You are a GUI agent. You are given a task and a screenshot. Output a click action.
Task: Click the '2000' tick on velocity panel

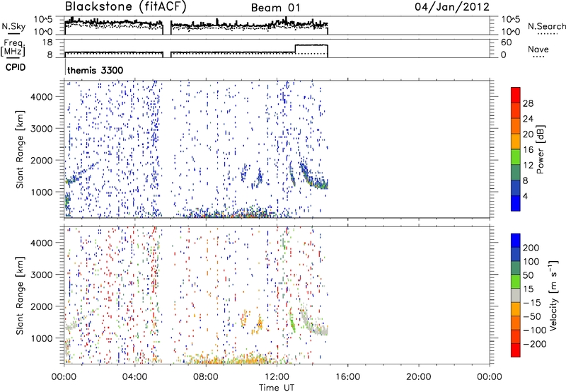(41, 306)
